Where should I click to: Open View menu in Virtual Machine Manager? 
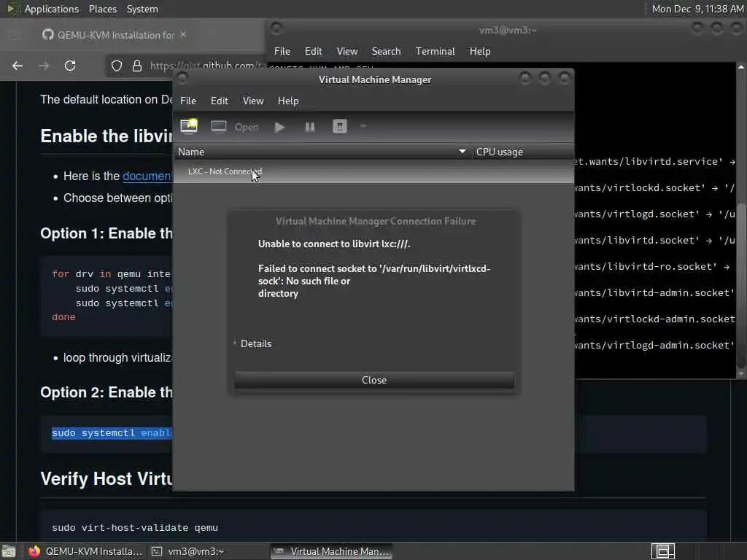coord(253,101)
